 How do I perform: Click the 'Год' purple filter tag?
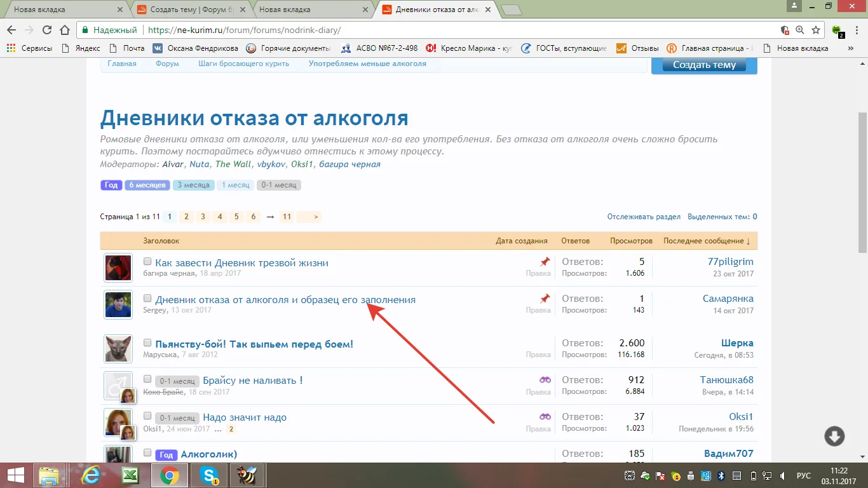click(x=111, y=186)
